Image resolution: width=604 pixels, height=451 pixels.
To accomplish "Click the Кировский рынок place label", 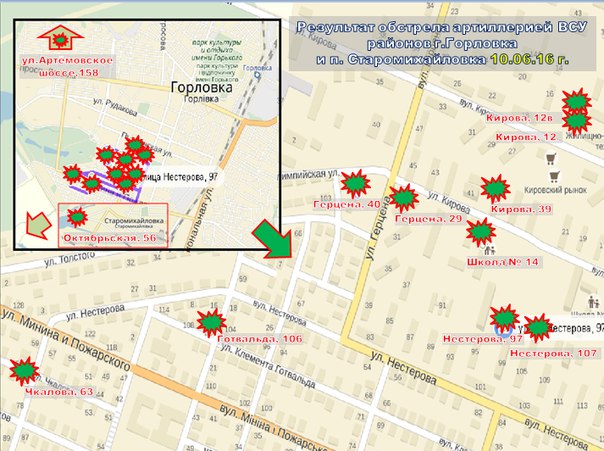I will click(555, 190).
